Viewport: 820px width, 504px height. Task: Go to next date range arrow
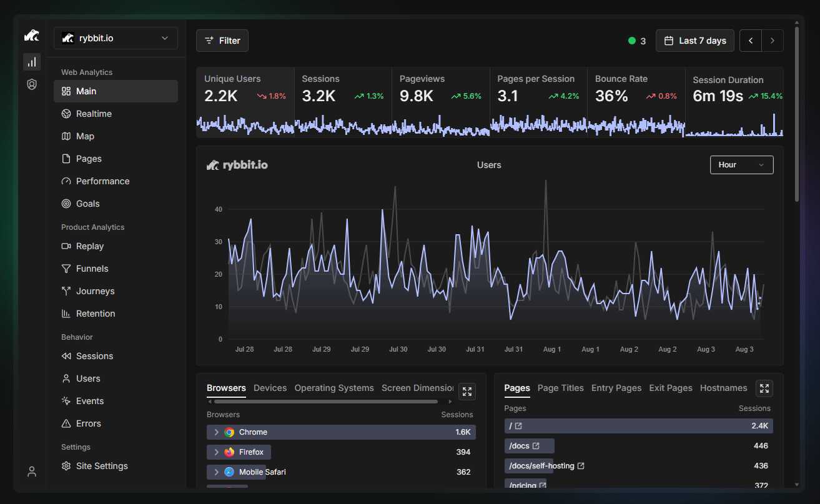(773, 41)
